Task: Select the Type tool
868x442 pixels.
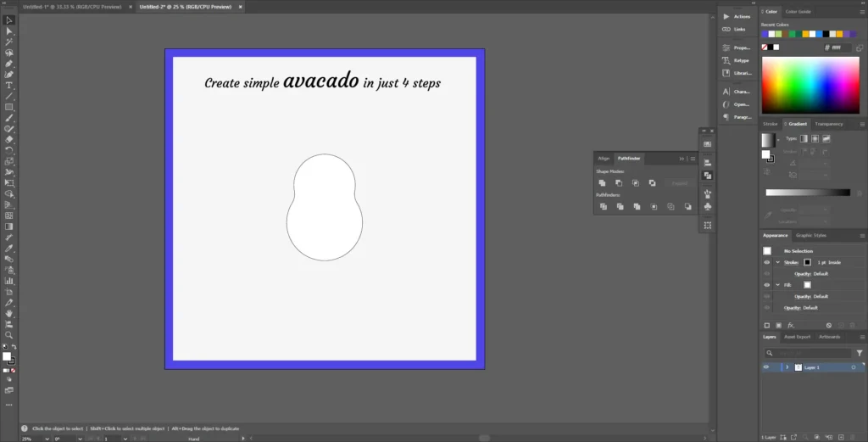Action: tap(8, 86)
